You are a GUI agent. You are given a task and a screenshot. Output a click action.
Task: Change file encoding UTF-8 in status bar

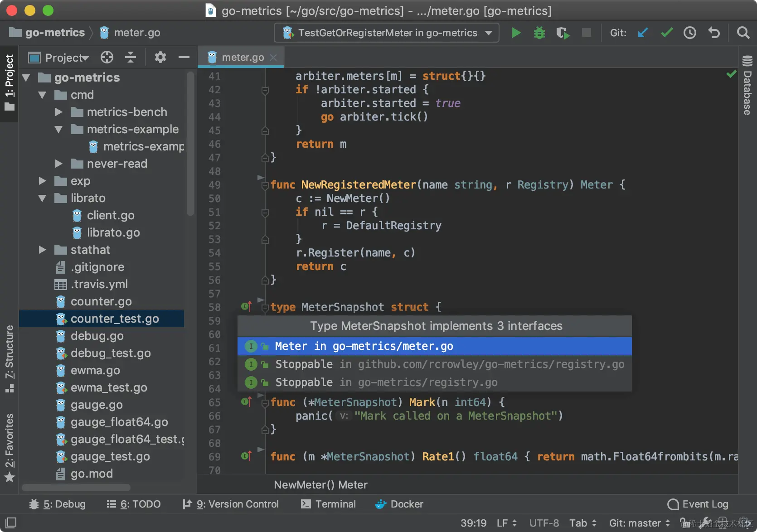544,523
